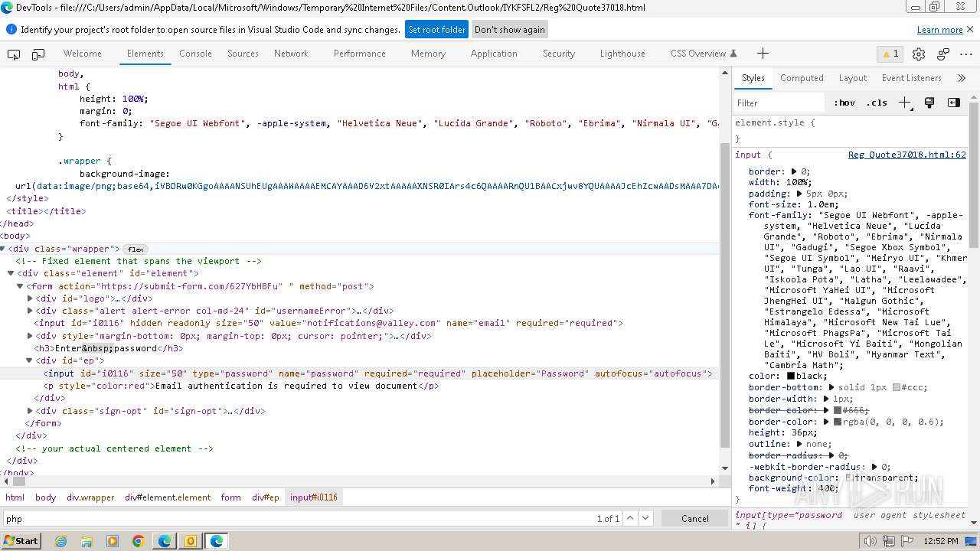The height and width of the screenshot is (551, 980).
Task: Open the rgba border-color swatch
Action: tap(838, 422)
